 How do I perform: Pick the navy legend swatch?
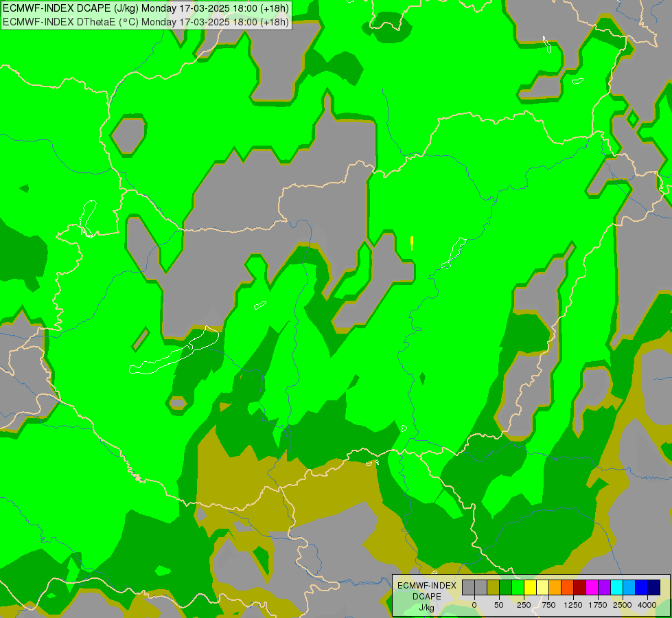(x=654, y=587)
